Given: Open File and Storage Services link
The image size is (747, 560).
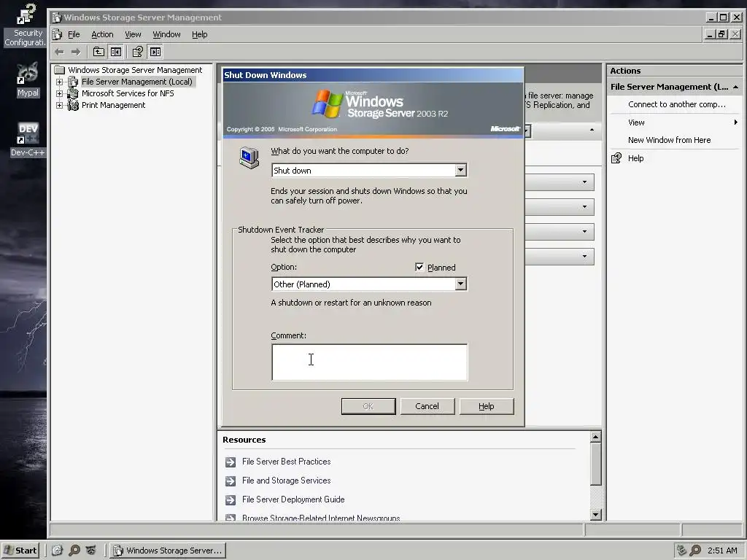Looking at the screenshot, I should (x=286, y=481).
